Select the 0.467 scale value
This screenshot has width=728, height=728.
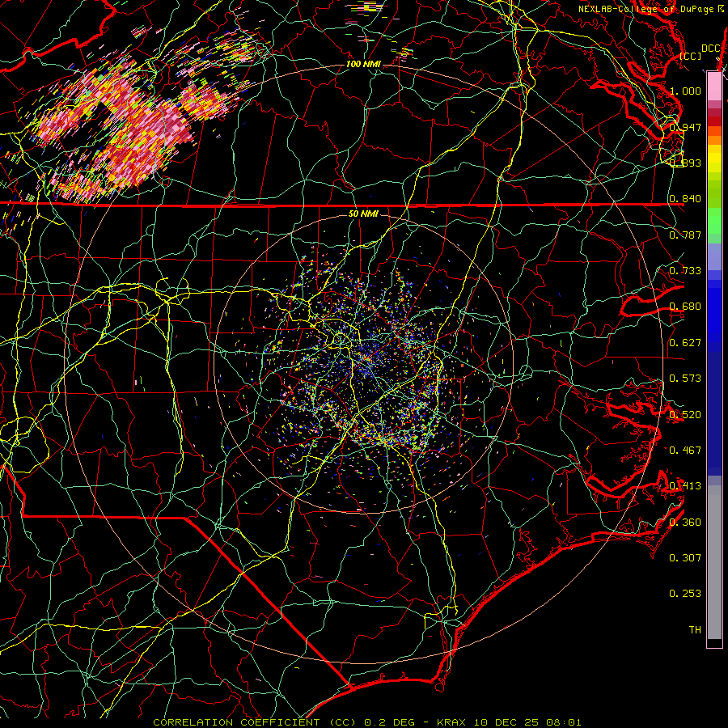click(x=685, y=451)
